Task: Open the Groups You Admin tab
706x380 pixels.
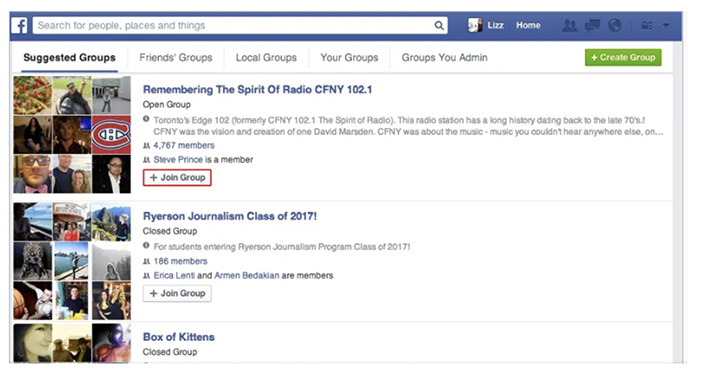Action: (x=444, y=58)
